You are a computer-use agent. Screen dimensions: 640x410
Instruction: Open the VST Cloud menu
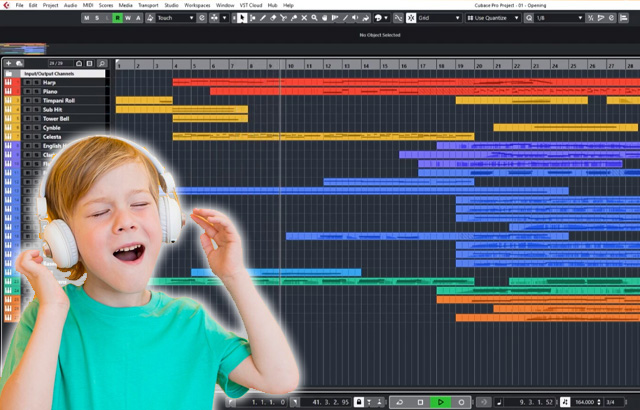[x=251, y=5]
